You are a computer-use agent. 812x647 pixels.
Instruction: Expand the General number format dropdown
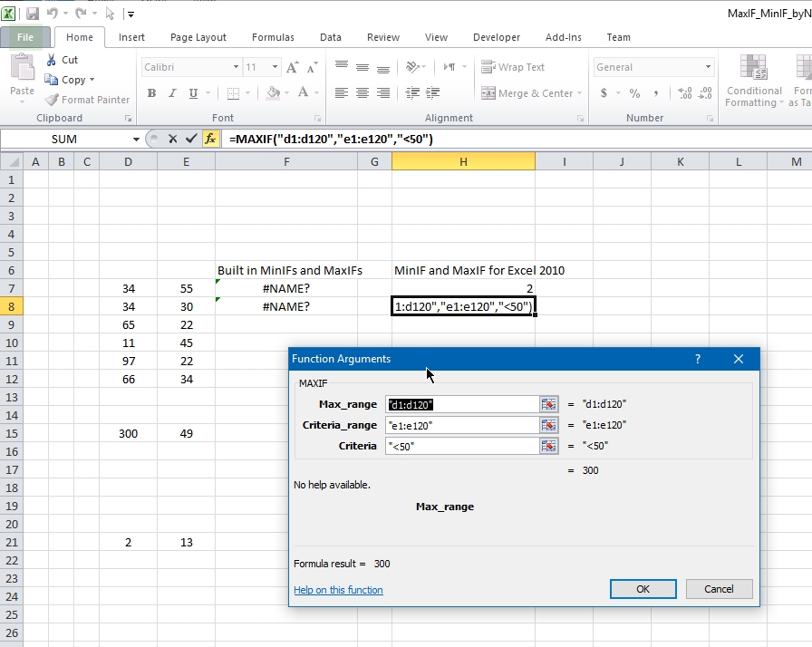point(708,67)
